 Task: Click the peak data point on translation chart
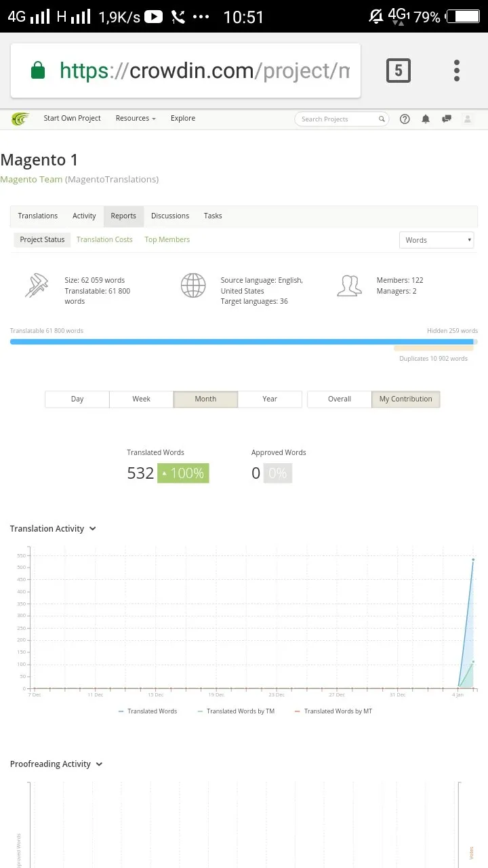[x=472, y=560]
